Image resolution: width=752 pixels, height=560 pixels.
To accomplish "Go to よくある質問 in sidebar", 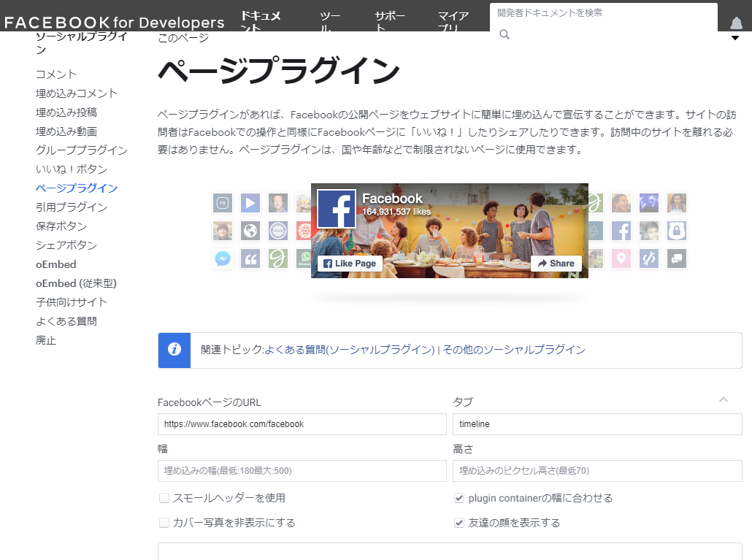I will pos(66,321).
